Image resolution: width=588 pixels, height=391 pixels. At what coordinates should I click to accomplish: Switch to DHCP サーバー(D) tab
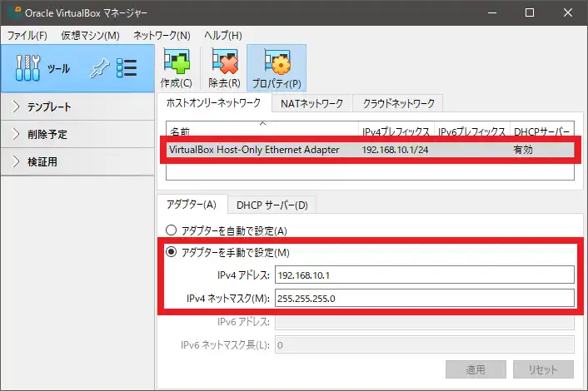click(272, 205)
